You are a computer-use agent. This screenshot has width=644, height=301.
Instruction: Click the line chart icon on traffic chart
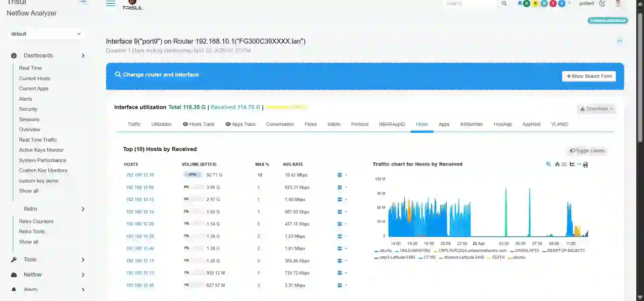pyautogui.click(x=572, y=164)
